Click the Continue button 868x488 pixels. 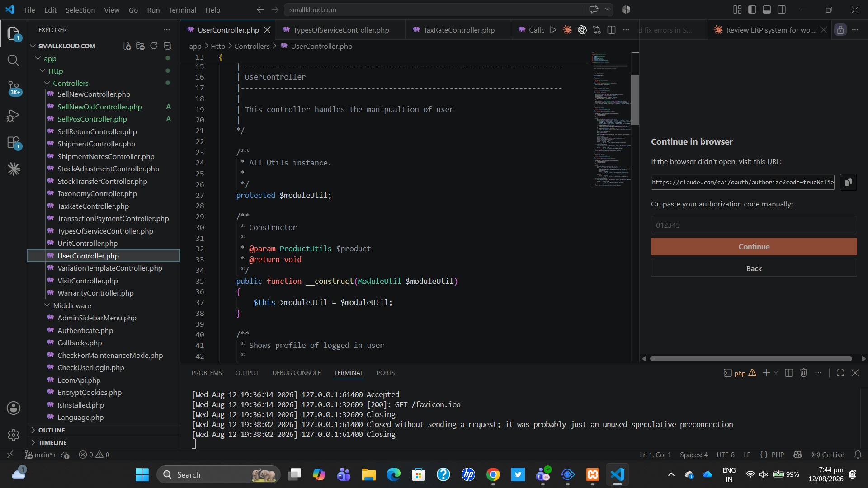click(x=754, y=247)
